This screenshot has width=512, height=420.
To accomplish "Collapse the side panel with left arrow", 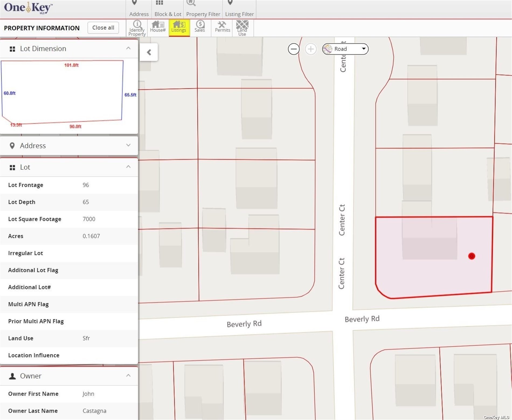I will tap(149, 52).
